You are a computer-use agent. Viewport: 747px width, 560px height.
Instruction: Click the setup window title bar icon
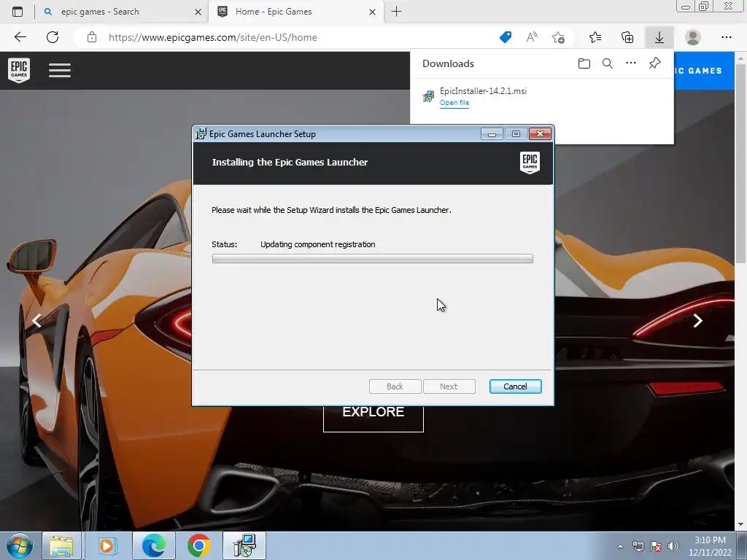(201, 134)
